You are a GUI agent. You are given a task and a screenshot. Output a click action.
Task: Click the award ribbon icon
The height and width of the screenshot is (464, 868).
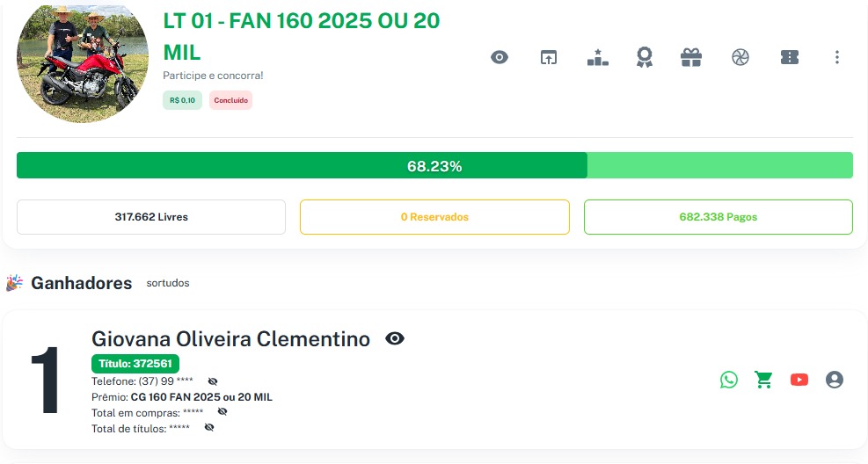[645, 58]
